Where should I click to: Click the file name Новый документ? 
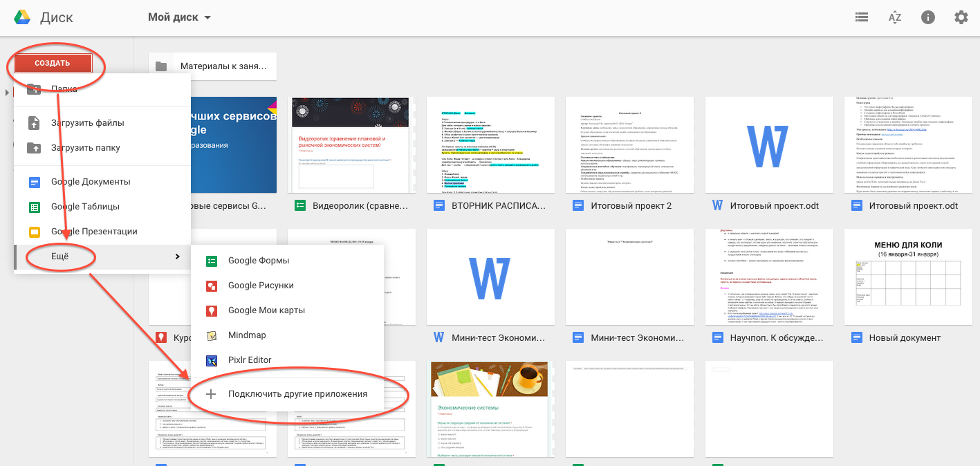pos(905,338)
